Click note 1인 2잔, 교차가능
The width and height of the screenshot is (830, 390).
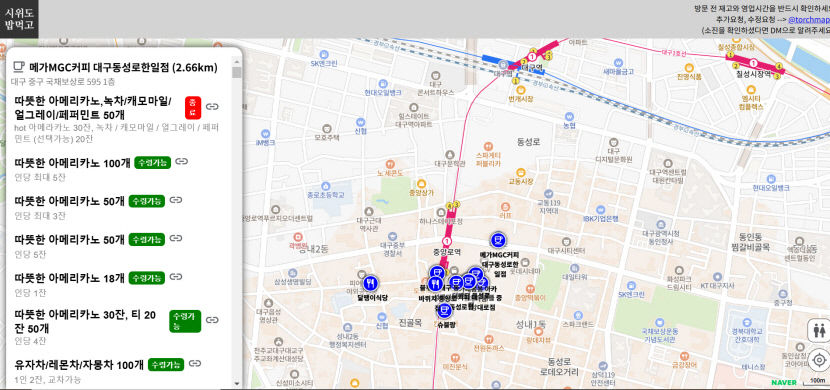pos(48,379)
